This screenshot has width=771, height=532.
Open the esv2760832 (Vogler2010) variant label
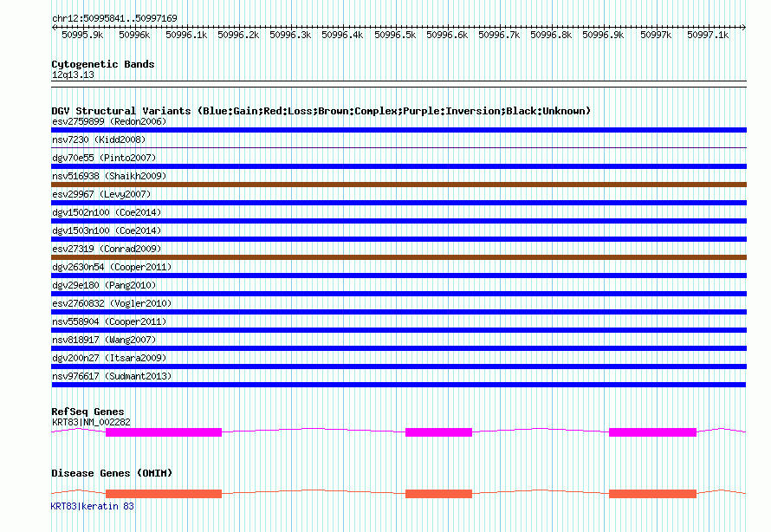112,303
